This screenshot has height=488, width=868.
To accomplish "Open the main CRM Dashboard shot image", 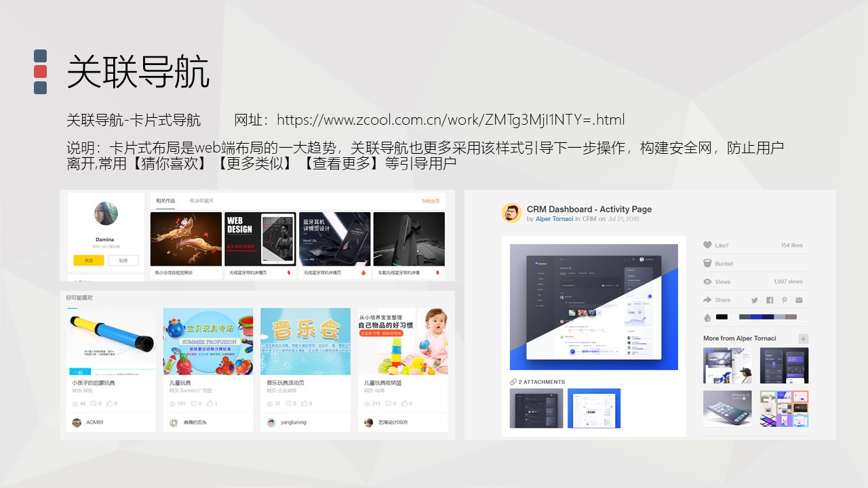I will (594, 307).
